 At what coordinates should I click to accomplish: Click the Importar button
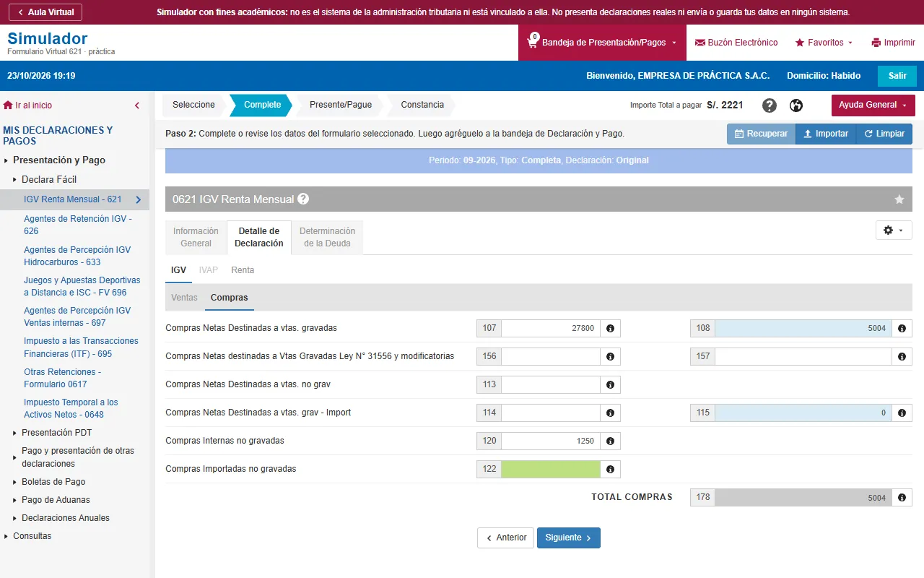tap(826, 134)
